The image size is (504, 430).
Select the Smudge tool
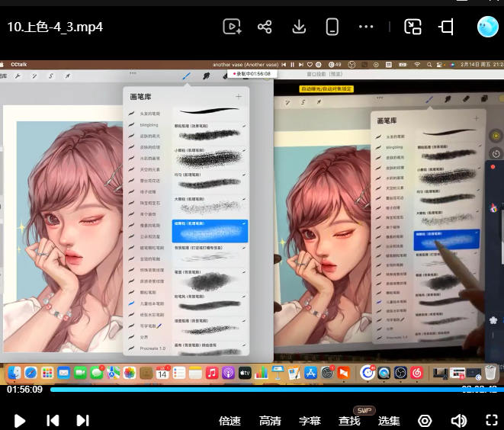(x=206, y=76)
